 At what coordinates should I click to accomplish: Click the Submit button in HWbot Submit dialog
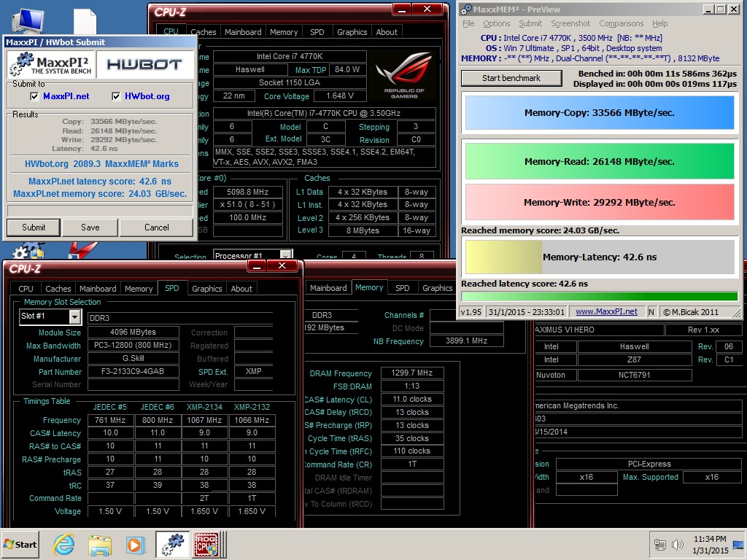point(34,227)
